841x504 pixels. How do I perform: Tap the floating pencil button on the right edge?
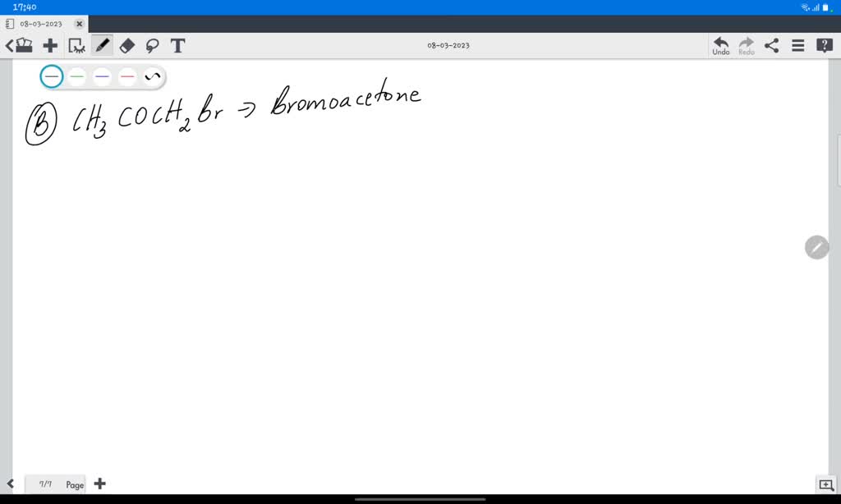(x=816, y=247)
